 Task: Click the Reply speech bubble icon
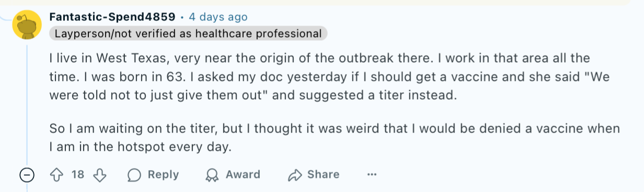click(134, 175)
